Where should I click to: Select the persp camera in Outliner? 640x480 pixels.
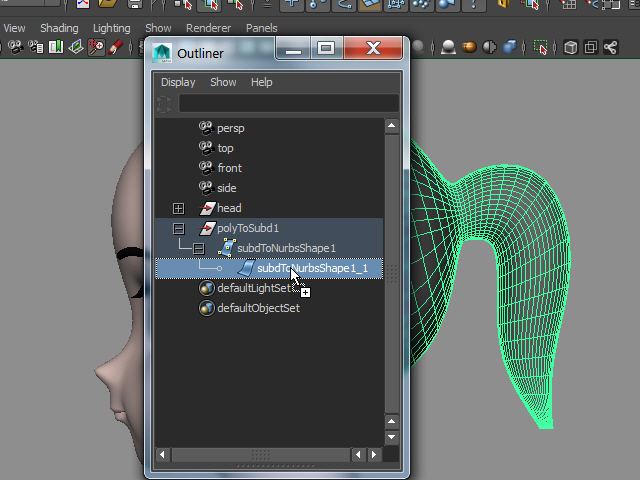click(x=230, y=128)
